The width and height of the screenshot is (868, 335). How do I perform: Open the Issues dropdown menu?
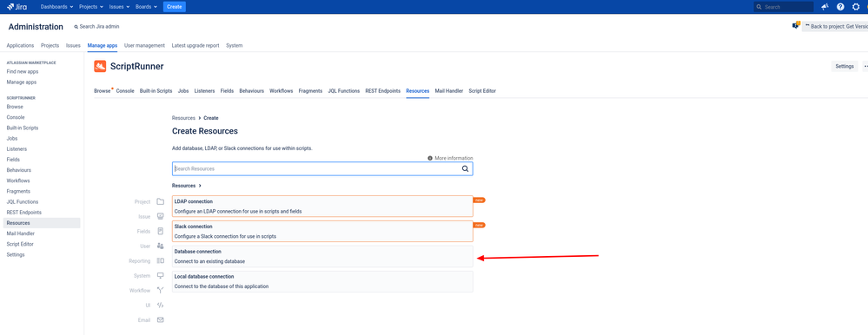[x=119, y=7]
